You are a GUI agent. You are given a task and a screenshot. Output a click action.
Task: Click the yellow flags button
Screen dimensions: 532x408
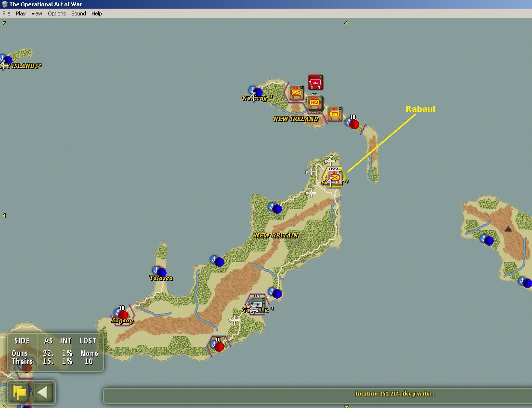point(20,393)
